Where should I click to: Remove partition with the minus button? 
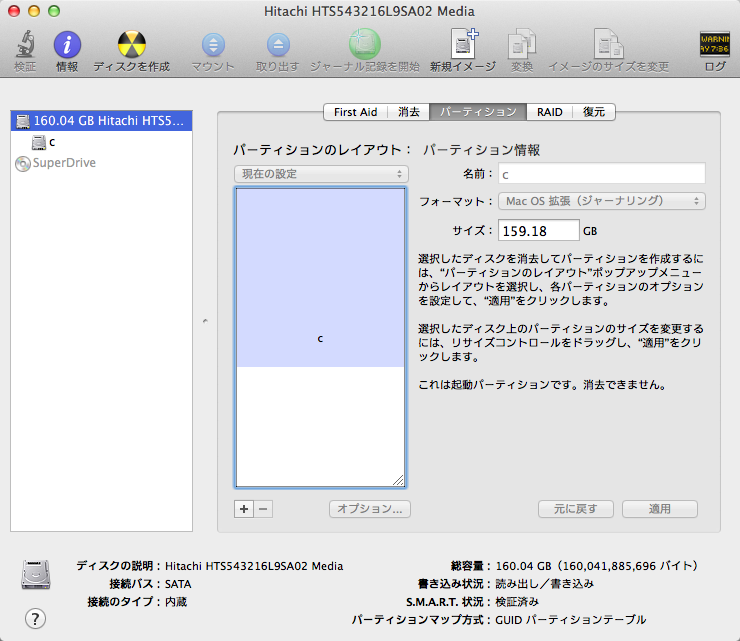[x=263, y=509]
